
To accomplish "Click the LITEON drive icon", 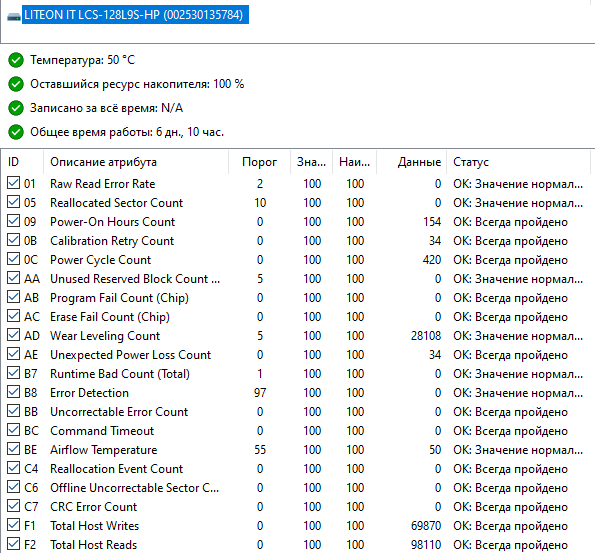I will coord(14,16).
